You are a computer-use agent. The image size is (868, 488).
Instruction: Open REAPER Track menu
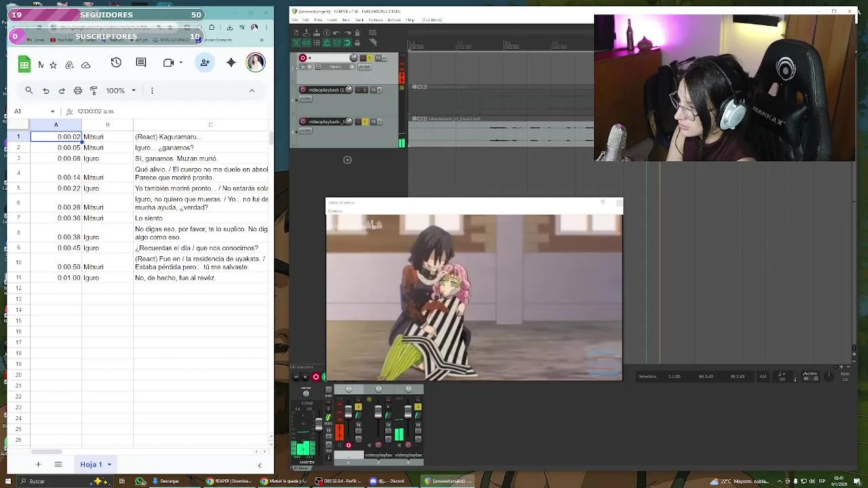coord(359,20)
